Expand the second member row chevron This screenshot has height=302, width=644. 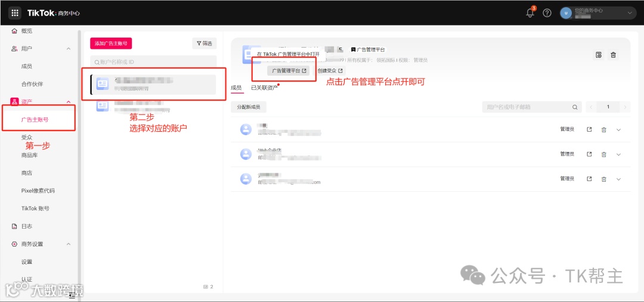619,154
